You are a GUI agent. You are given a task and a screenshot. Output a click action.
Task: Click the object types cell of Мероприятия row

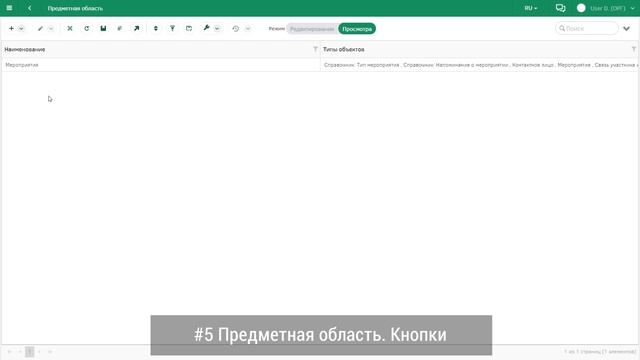coord(480,65)
